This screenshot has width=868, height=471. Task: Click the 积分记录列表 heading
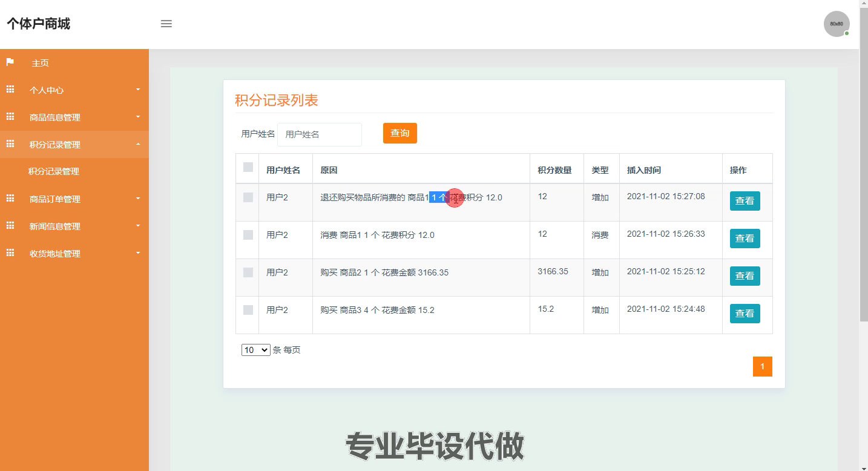point(277,100)
